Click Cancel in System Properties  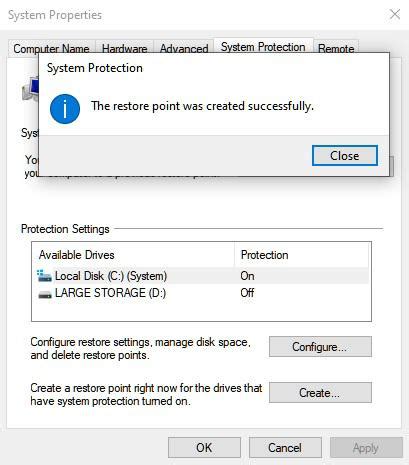[x=285, y=448]
